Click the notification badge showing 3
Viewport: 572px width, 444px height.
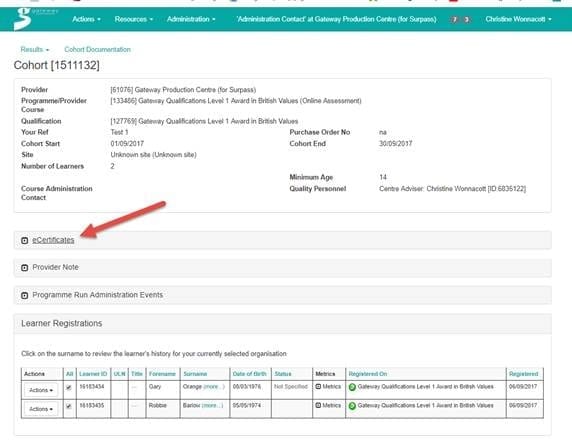point(466,19)
